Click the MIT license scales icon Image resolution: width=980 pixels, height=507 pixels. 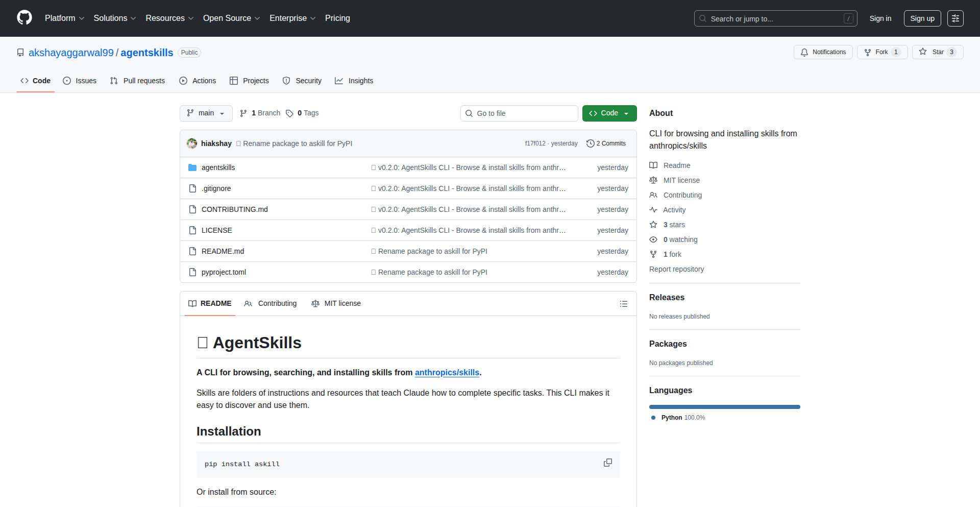[653, 180]
